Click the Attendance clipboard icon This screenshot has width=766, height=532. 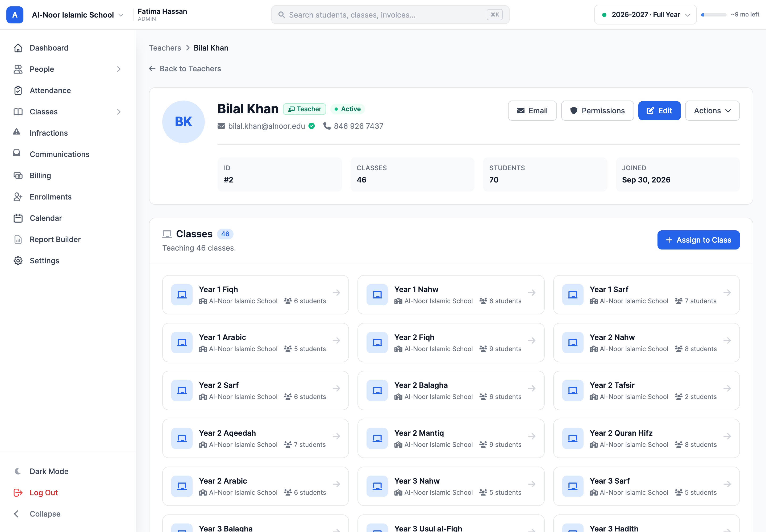pos(18,90)
